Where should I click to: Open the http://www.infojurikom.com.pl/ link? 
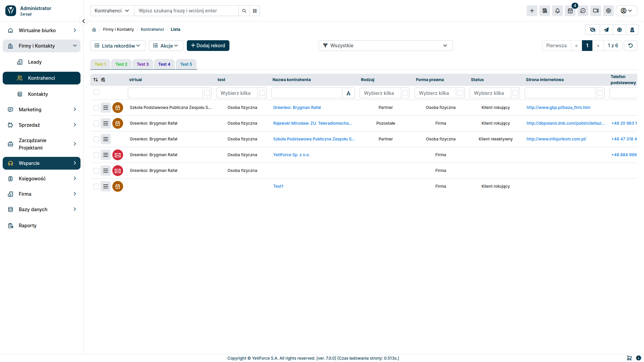tap(556, 139)
